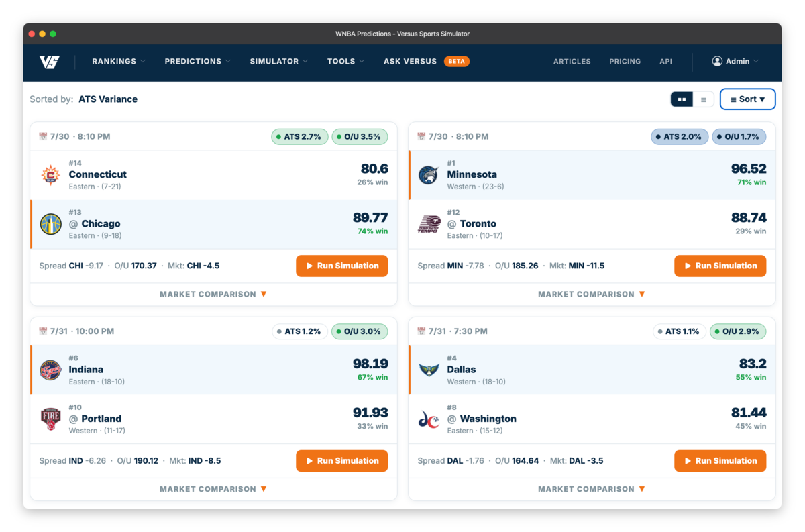Click calendar icon on Minnesota-Toronto card
Image resolution: width=805 pixels, height=532 pixels.
point(422,136)
